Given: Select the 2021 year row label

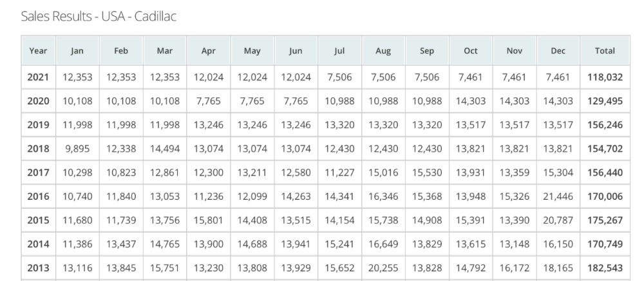Looking at the screenshot, I should [39, 77].
